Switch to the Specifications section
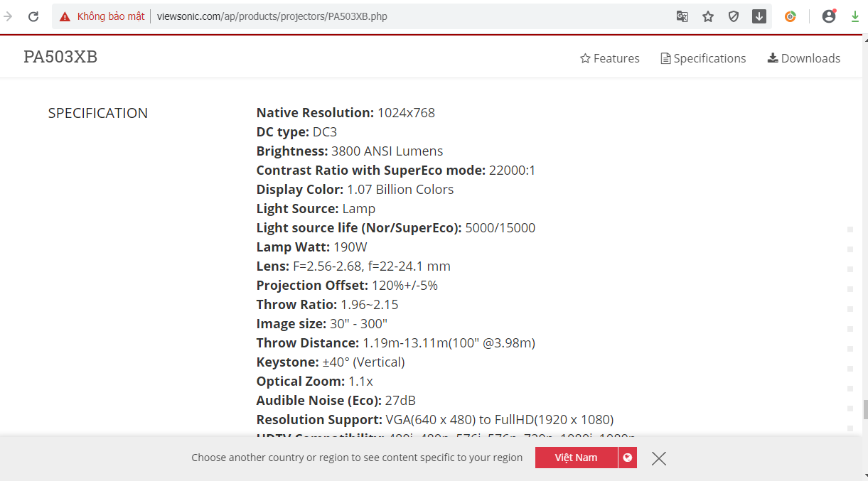Viewport: 868px width, 481px height. click(x=703, y=58)
